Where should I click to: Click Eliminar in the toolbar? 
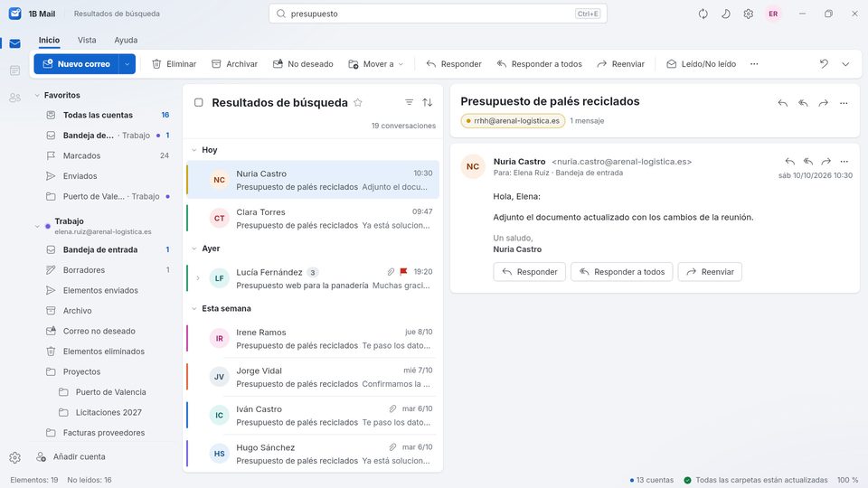tap(175, 64)
